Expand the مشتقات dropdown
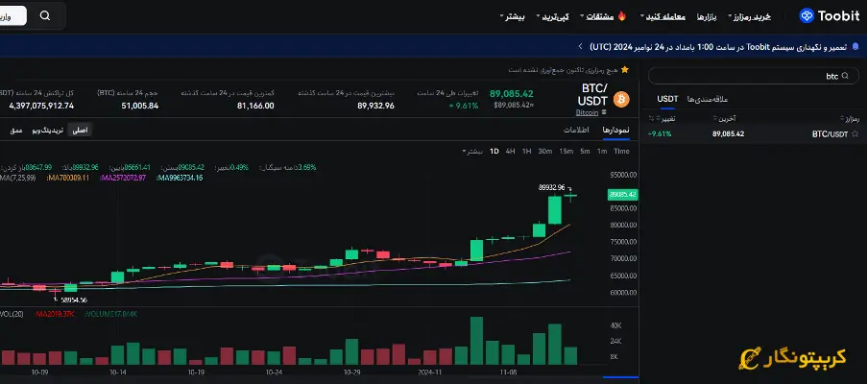Viewport: 868px width, 384px height. (597, 16)
